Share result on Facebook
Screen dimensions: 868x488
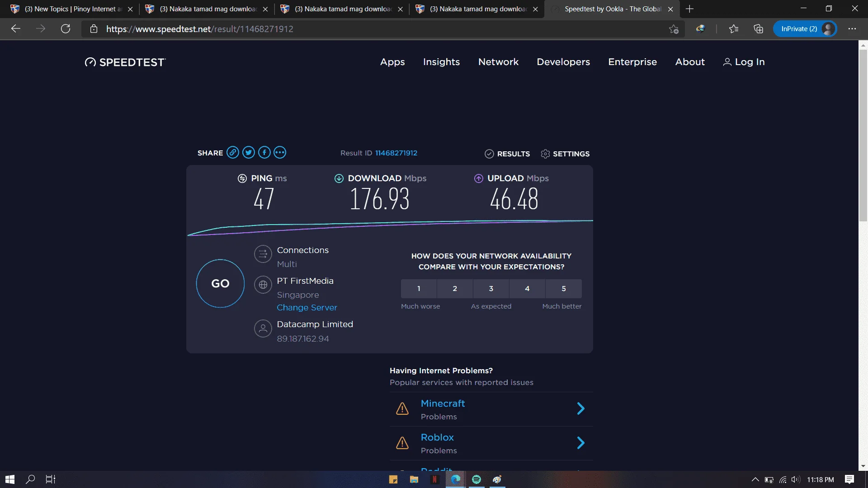[x=264, y=153]
